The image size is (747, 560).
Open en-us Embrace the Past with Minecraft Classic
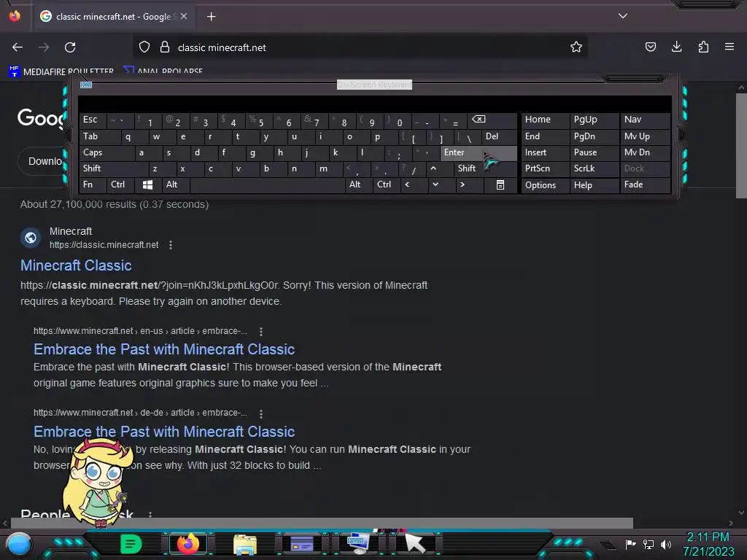click(x=164, y=349)
